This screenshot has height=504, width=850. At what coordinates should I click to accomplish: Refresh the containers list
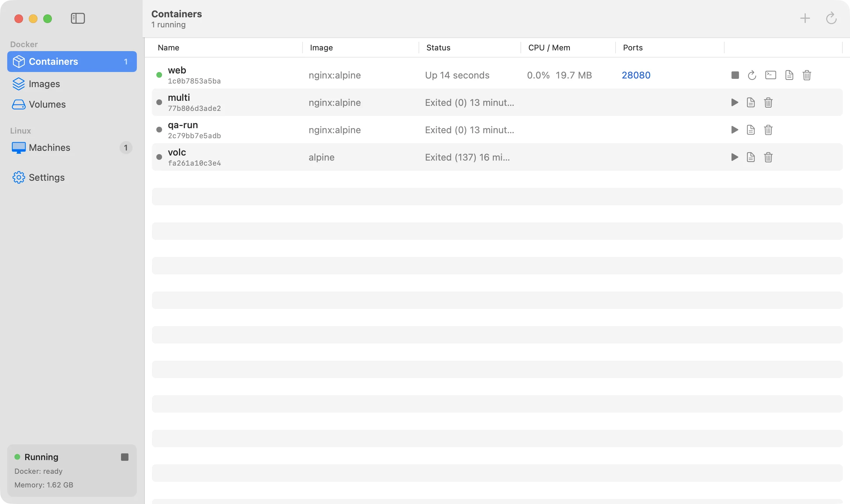pyautogui.click(x=831, y=18)
